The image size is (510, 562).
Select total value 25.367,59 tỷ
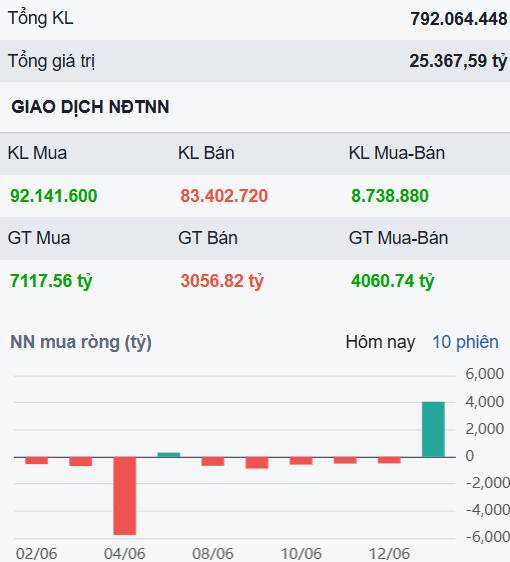458,61
